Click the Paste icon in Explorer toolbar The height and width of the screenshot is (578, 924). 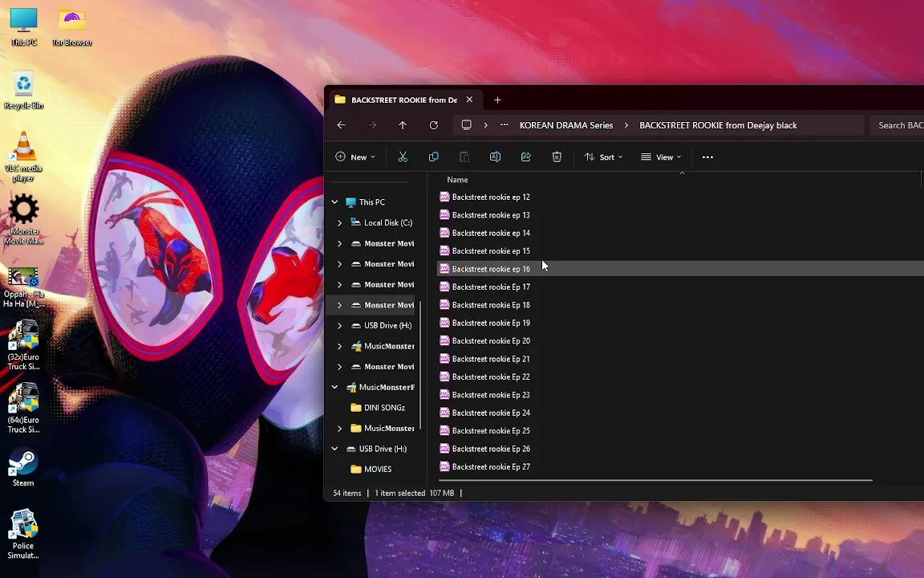point(464,157)
